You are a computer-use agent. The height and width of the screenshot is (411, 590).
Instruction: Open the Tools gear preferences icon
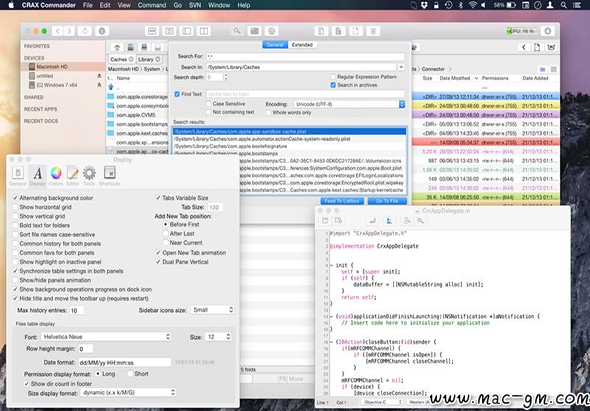click(89, 174)
